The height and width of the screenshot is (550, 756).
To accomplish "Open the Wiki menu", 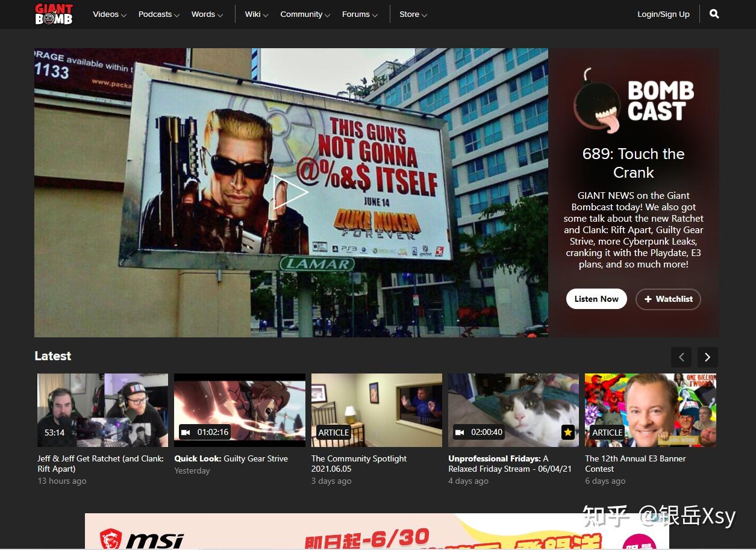I will pos(256,14).
